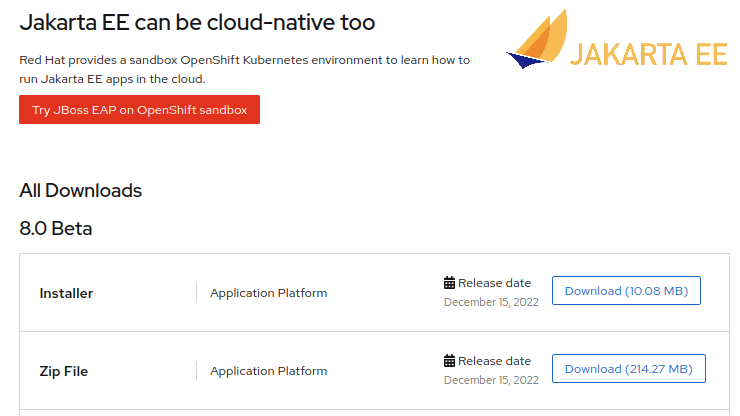Click 'Release date' label in Installer row
The width and height of the screenshot is (740, 416).
(x=495, y=283)
